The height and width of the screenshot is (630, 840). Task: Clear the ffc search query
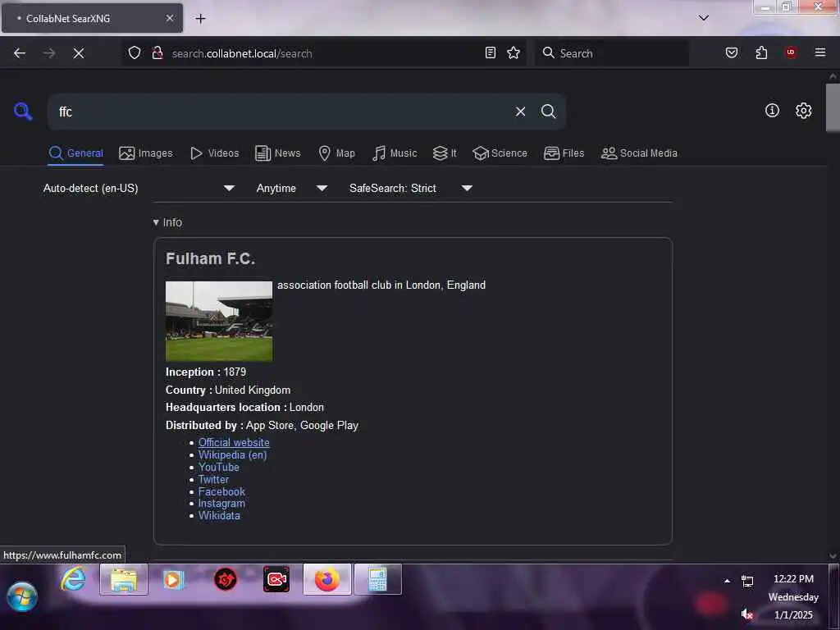pos(520,112)
